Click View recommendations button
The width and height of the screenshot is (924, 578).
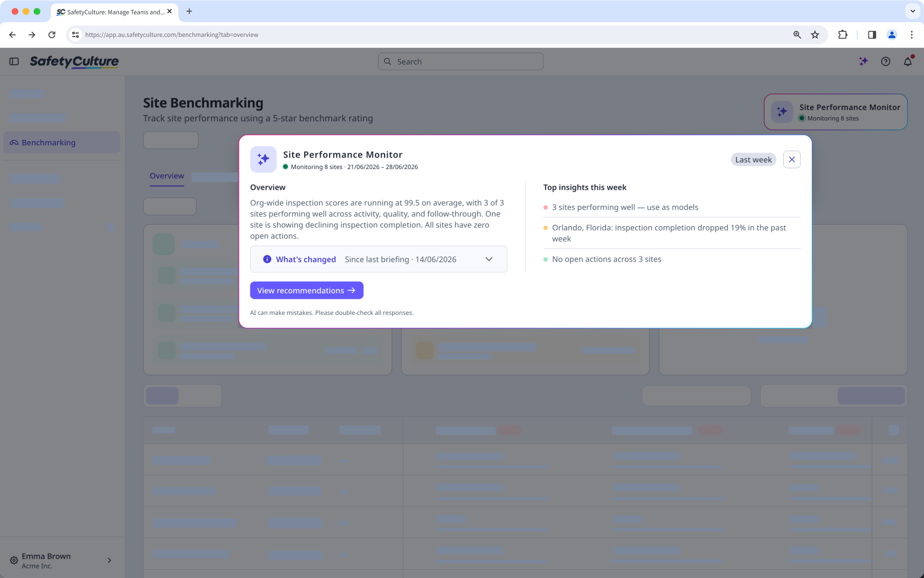[x=306, y=291]
